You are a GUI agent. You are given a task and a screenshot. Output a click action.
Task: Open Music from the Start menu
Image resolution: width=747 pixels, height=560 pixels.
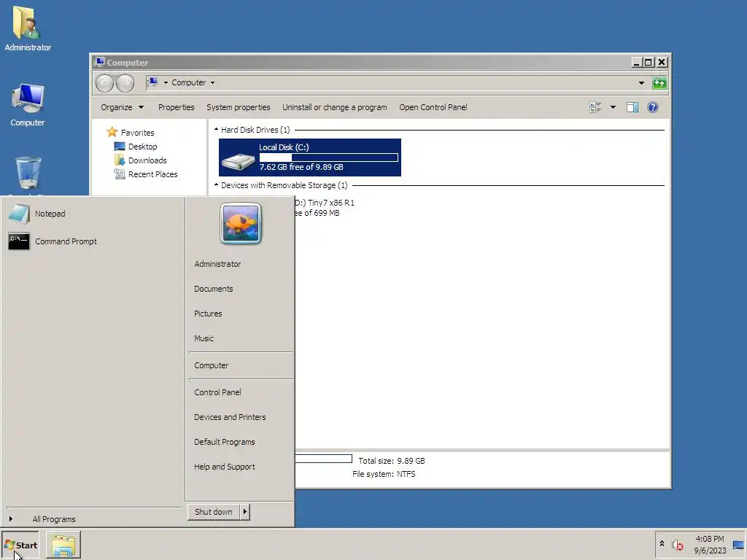(x=204, y=338)
